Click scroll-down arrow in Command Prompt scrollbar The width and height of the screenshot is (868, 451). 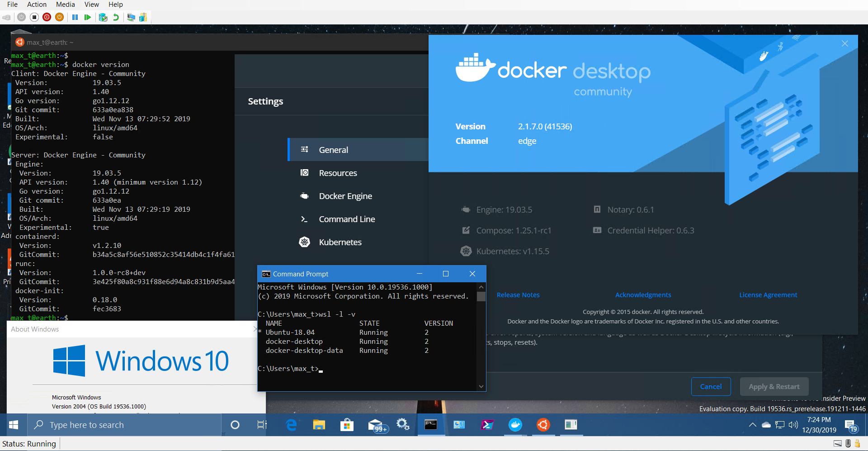coord(481,387)
